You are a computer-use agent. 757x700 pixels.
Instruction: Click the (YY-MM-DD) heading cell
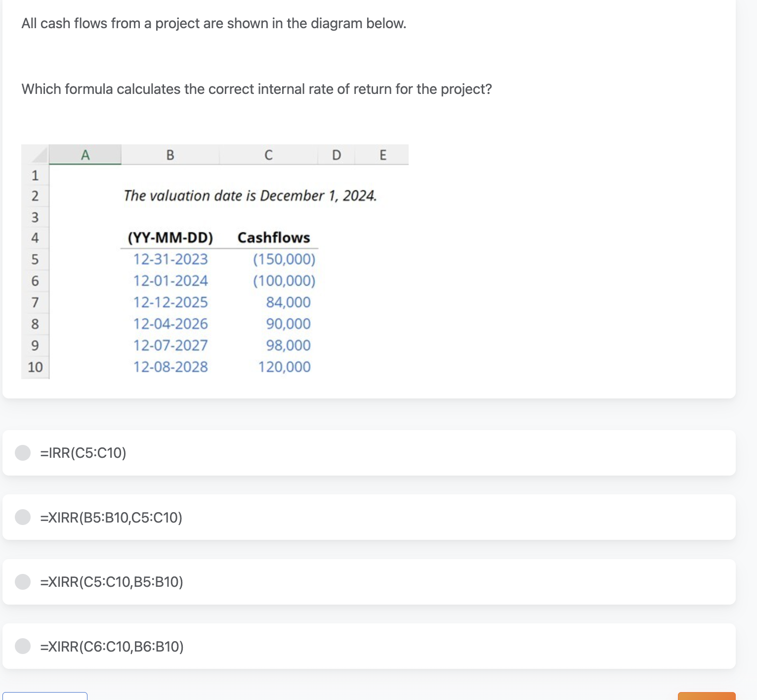coord(170,238)
